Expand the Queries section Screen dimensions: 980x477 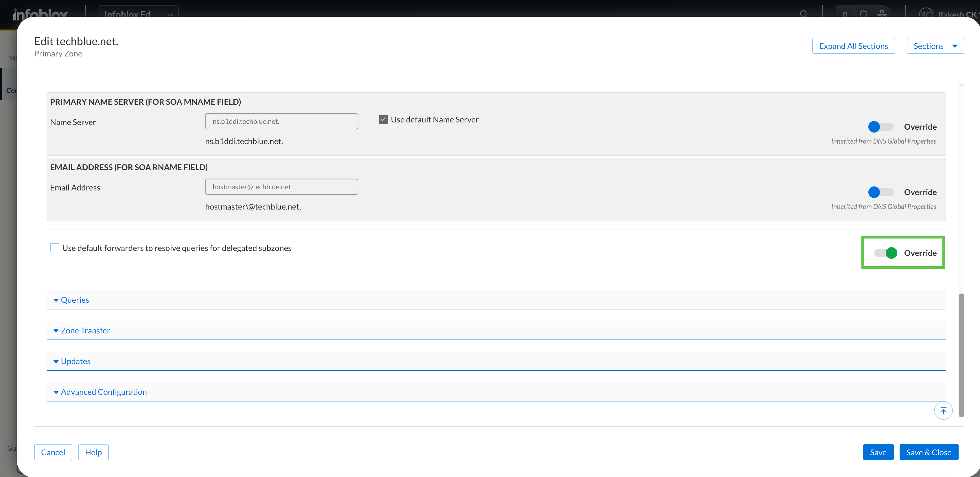75,300
